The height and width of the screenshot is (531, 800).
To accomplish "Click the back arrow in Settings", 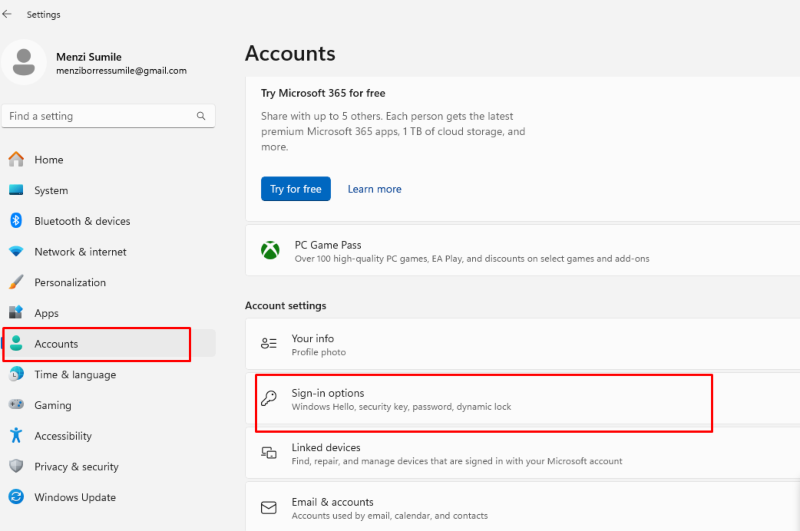I will click(x=7, y=14).
